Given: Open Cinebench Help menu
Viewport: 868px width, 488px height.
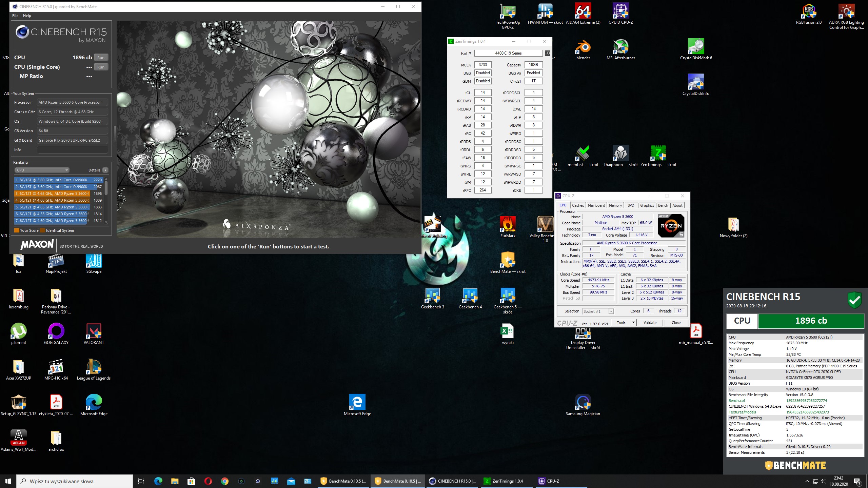Looking at the screenshot, I should click(x=27, y=16).
